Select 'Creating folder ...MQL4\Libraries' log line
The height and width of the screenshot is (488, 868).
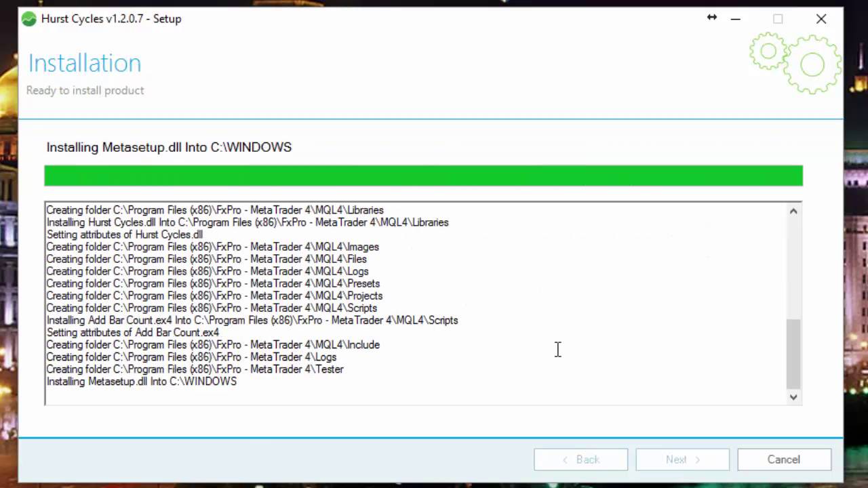click(215, 210)
